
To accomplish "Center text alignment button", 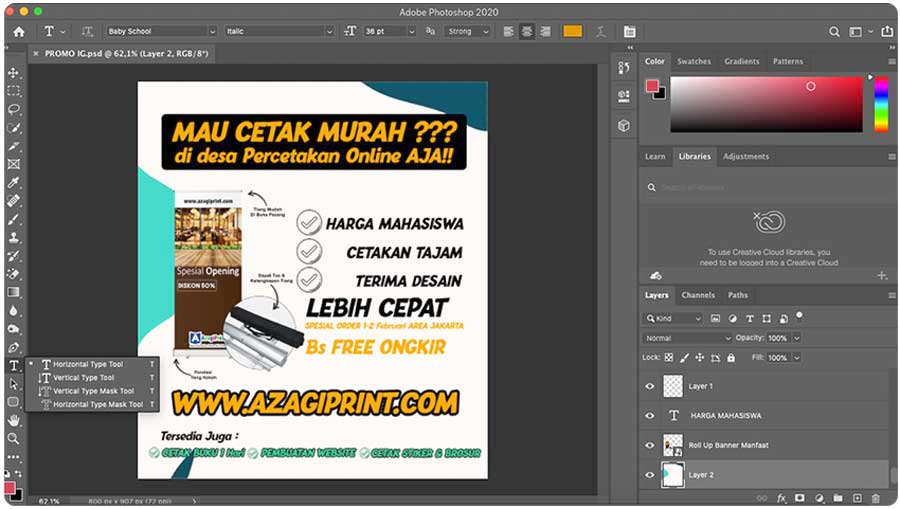I will coord(526,32).
